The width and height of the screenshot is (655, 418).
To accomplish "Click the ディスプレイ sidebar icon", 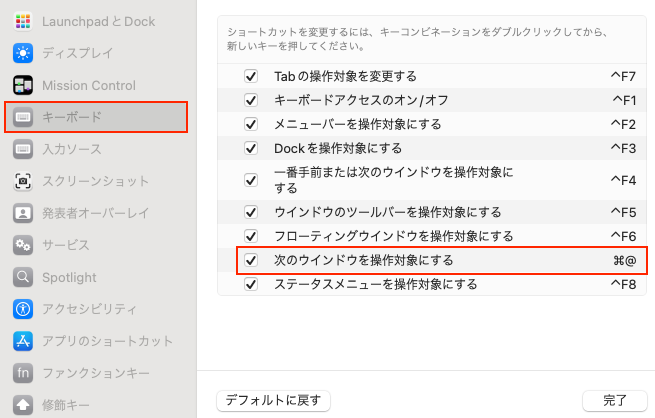I will pos(24,53).
